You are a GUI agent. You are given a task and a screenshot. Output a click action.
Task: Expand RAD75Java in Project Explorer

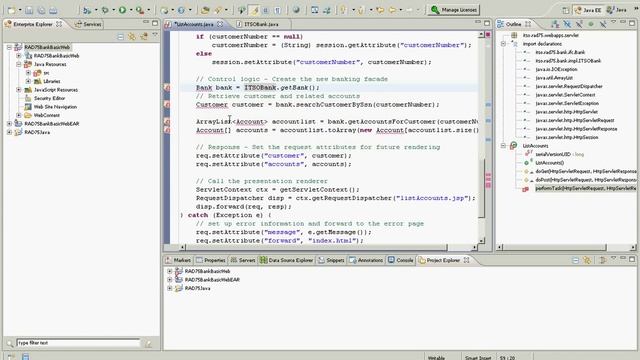click(x=169, y=288)
